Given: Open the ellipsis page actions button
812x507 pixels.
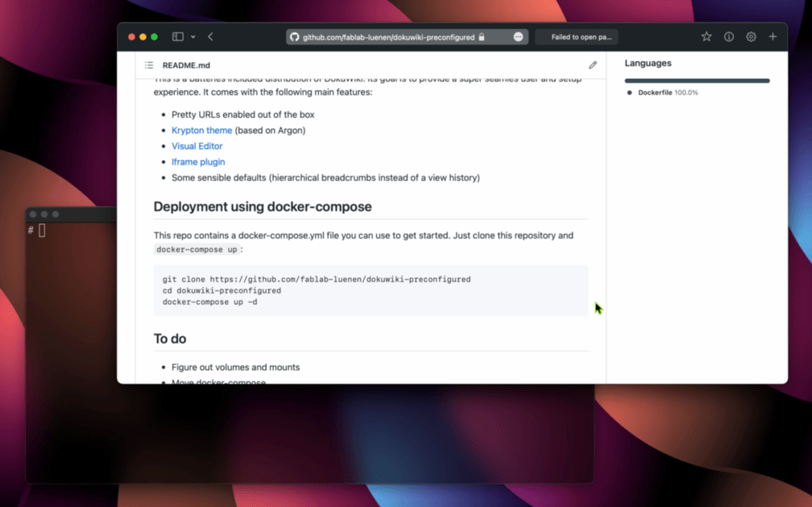Looking at the screenshot, I should 518,37.
